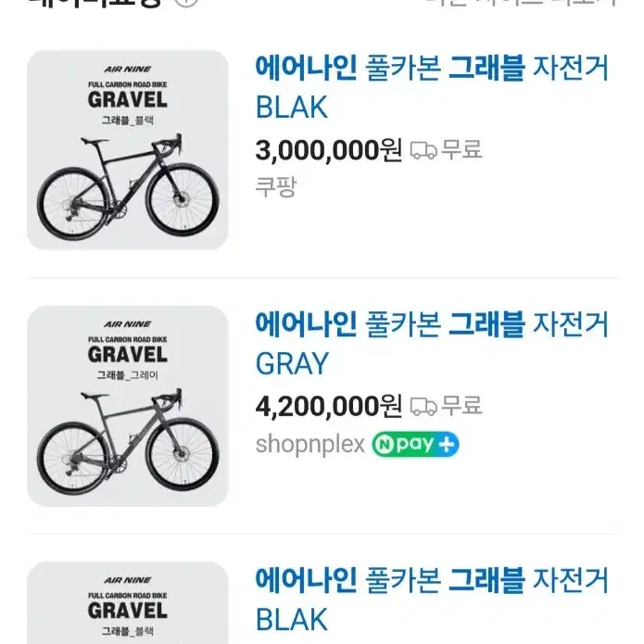Open the bottom 에어나인 BLAK listing title
This screenshot has width=644, height=644.
[431, 600]
